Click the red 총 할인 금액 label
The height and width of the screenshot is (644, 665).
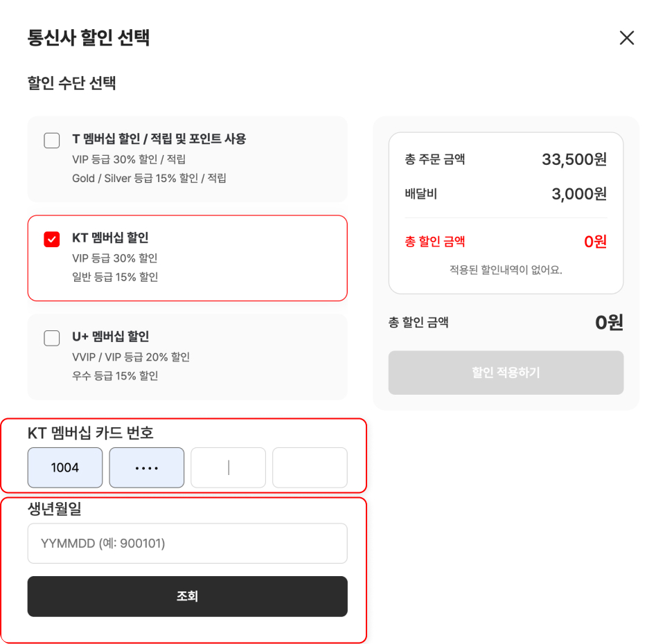coord(435,242)
